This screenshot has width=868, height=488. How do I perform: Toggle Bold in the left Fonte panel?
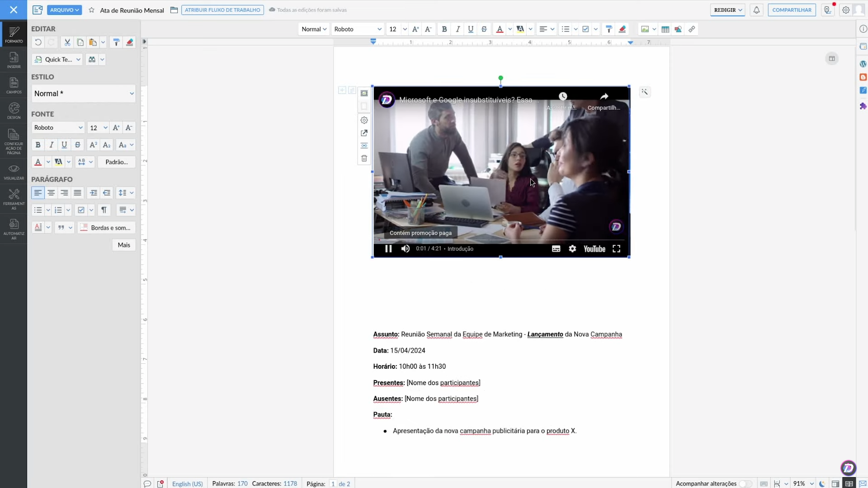[x=38, y=145]
